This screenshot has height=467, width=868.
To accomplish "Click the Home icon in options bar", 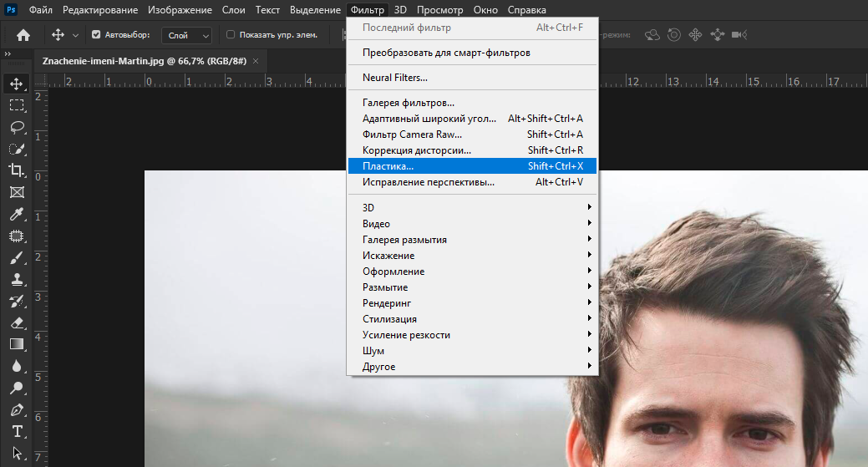I will (23, 35).
